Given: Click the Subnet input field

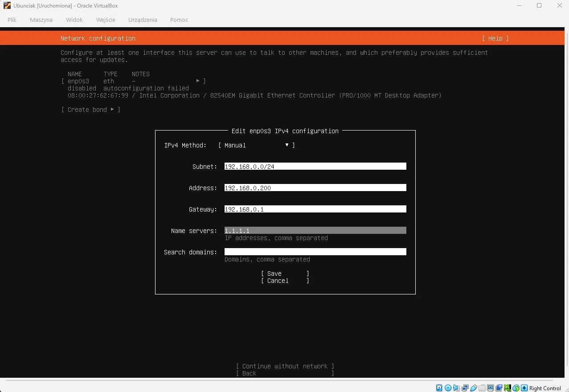Looking at the screenshot, I should (x=315, y=167).
